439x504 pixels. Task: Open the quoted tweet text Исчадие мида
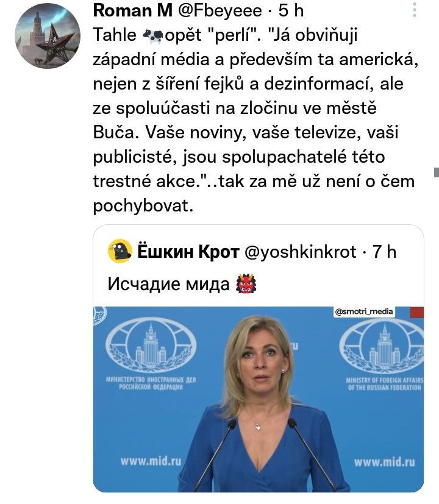[x=168, y=284]
